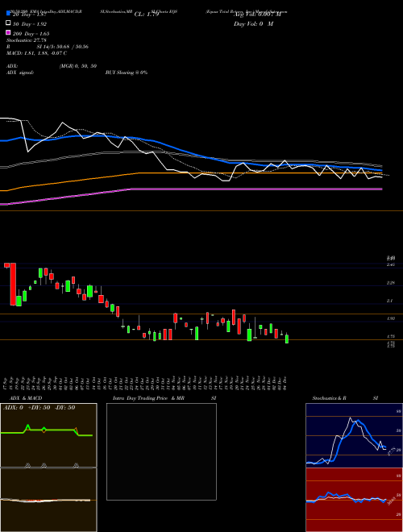Image resolution: width=403 pixels, height=532 pixels.
Task: Click the large red first candlestick
Action: (13, 284)
